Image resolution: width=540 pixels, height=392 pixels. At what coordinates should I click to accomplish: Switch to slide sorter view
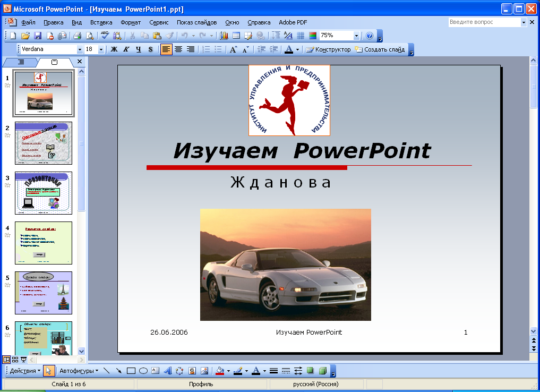click(15, 360)
